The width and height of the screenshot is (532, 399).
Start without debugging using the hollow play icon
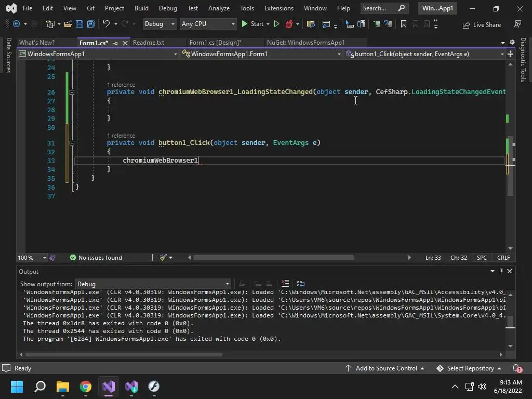pos(276,24)
